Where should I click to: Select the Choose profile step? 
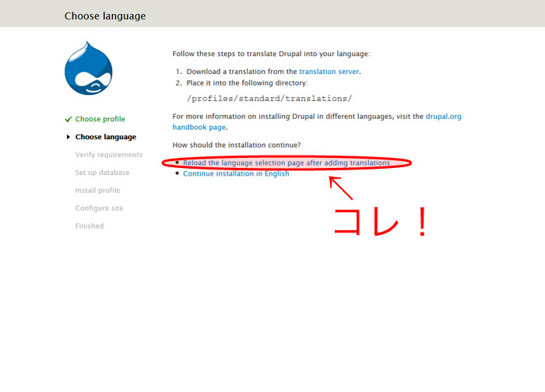click(x=100, y=119)
